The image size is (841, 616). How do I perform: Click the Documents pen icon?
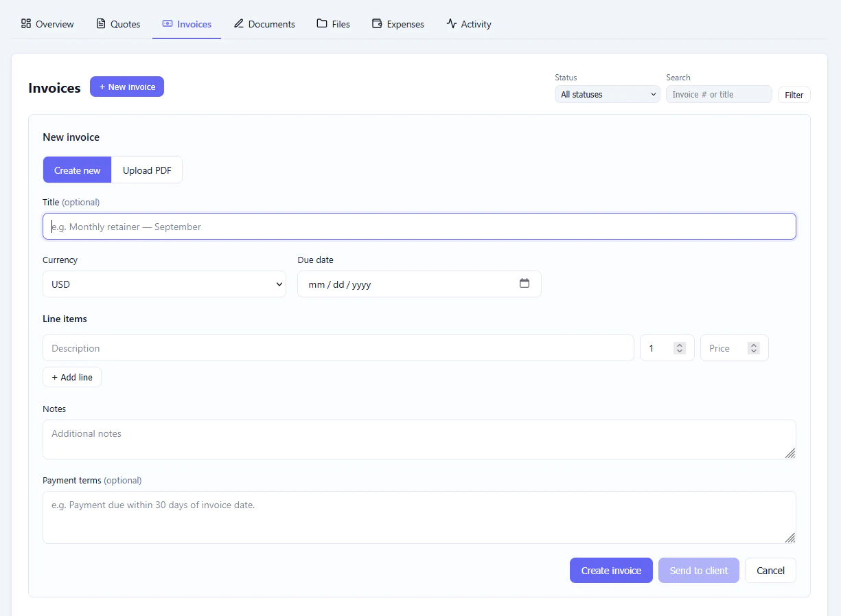click(x=239, y=23)
